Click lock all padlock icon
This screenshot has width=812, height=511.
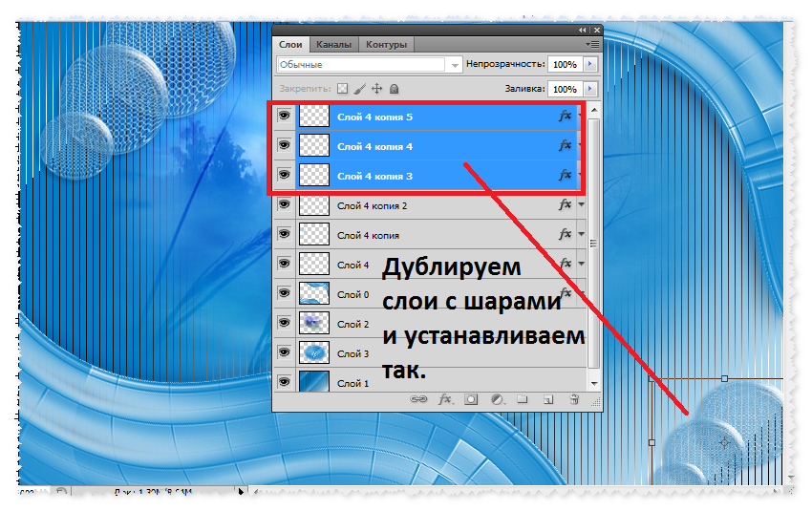coord(395,89)
